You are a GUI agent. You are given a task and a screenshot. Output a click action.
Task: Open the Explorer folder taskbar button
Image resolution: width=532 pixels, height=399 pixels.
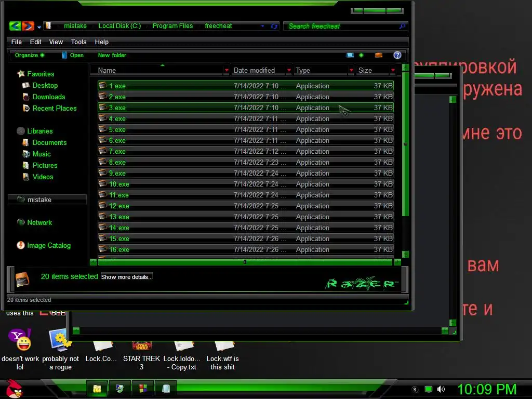(97, 389)
